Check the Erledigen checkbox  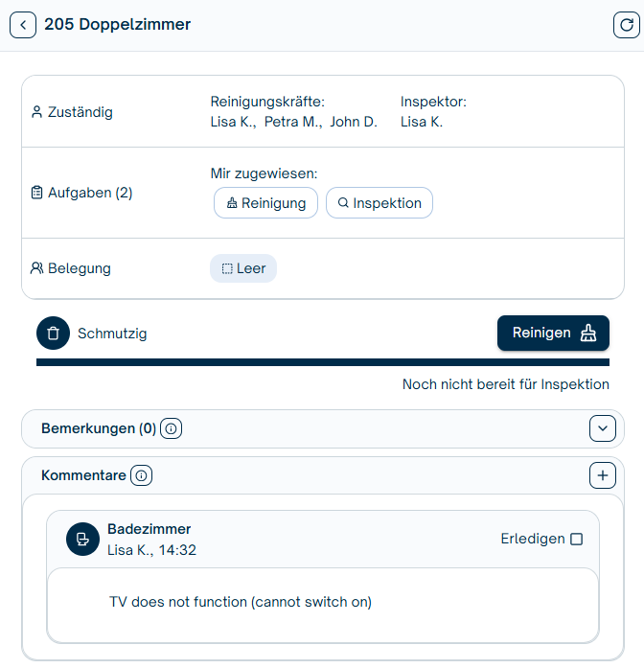576,540
